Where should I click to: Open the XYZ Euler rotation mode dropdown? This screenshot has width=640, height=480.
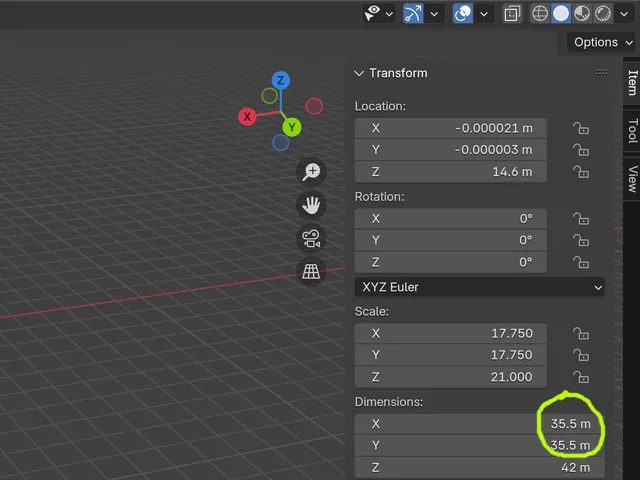(x=480, y=287)
